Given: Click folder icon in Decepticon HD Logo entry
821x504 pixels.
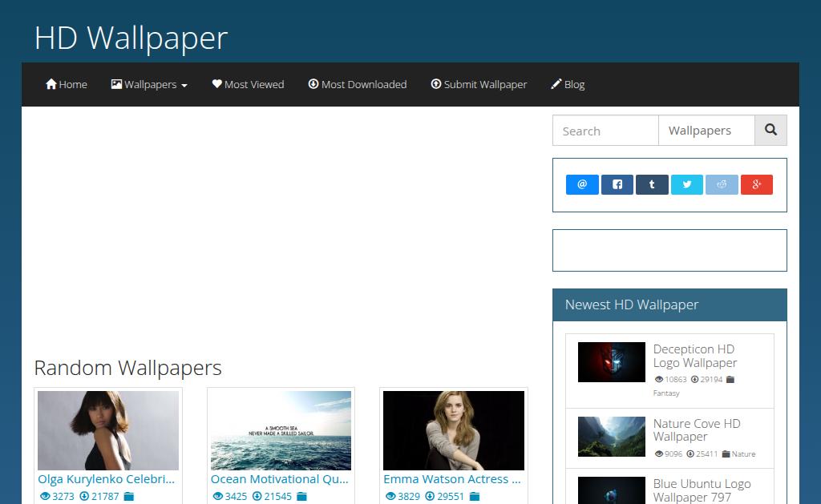Looking at the screenshot, I should pyautogui.click(x=730, y=380).
